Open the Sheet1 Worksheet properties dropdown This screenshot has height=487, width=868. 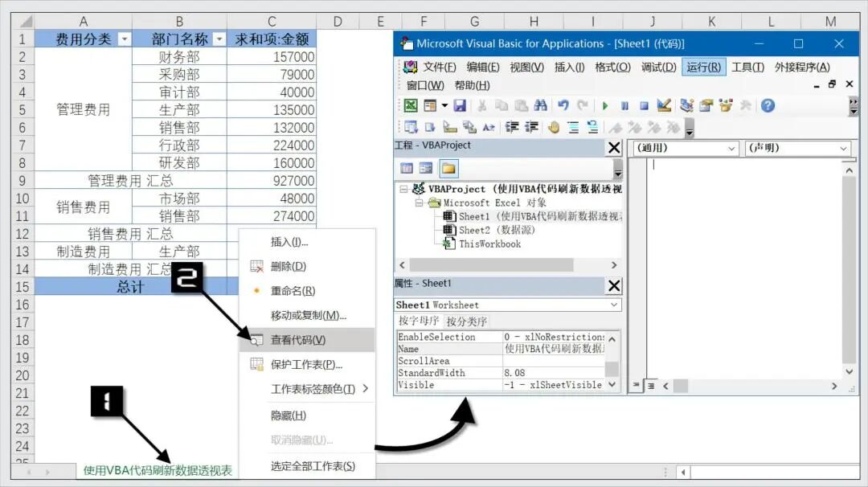point(614,305)
